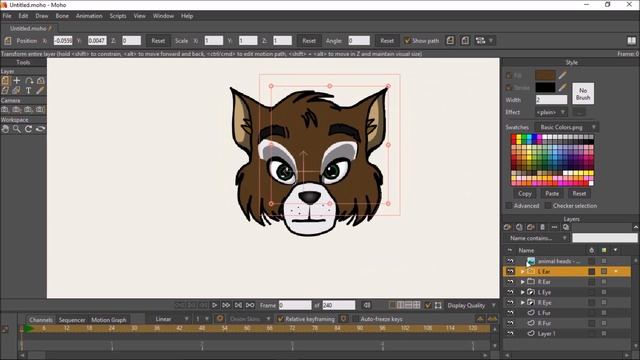
Task: Click the black stroke color swatch
Action: 545,87
